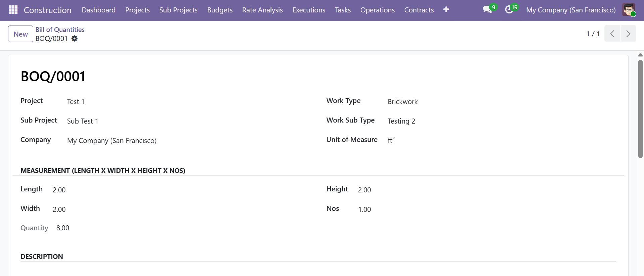Viewport: 644px width, 276px height.
Task: Switch company via My Company (San Francisco)
Action: (x=571, y=10)
